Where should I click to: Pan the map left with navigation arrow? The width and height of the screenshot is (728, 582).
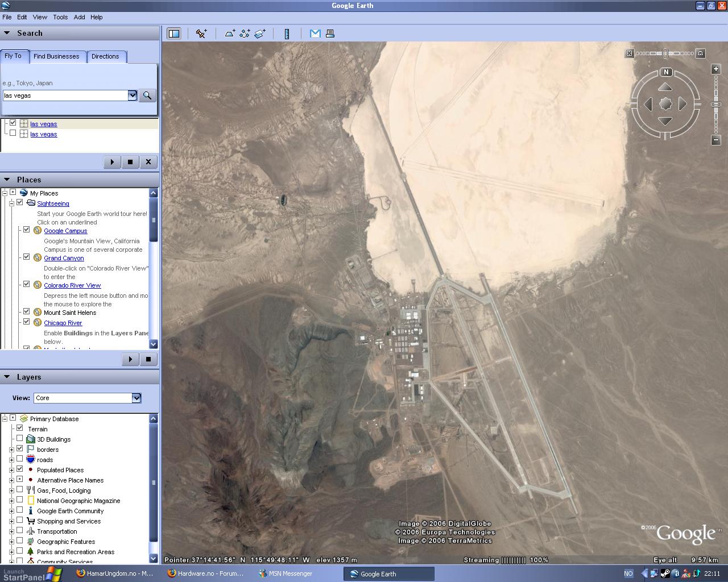pos(648,104)
